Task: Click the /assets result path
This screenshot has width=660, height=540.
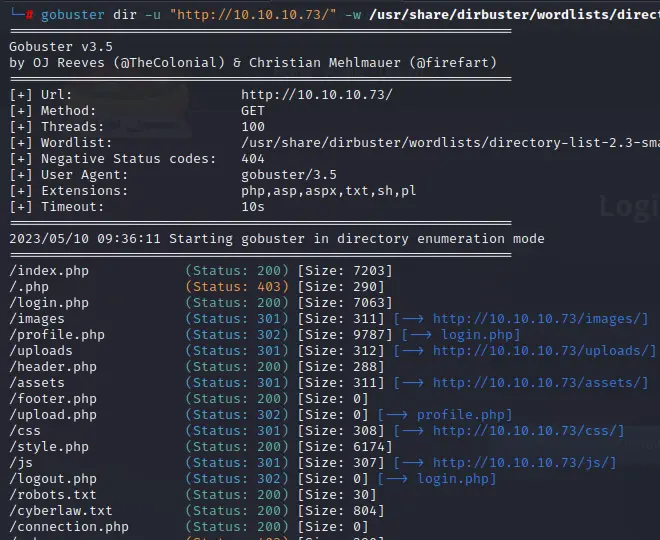Action: 37,383
